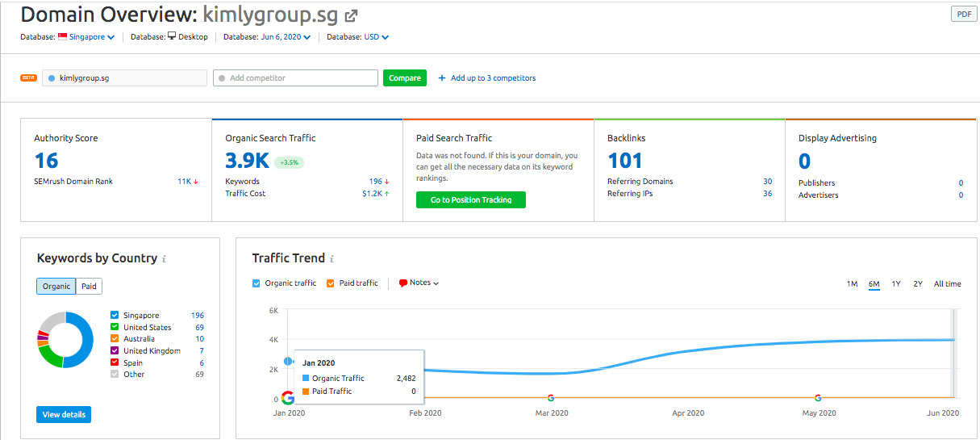Select the 1Y time range
Screen dimensions: 980x440
896,284
